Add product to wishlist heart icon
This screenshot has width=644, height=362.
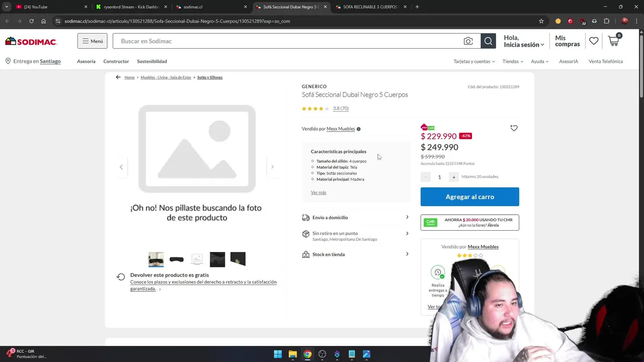coord(514,128)
